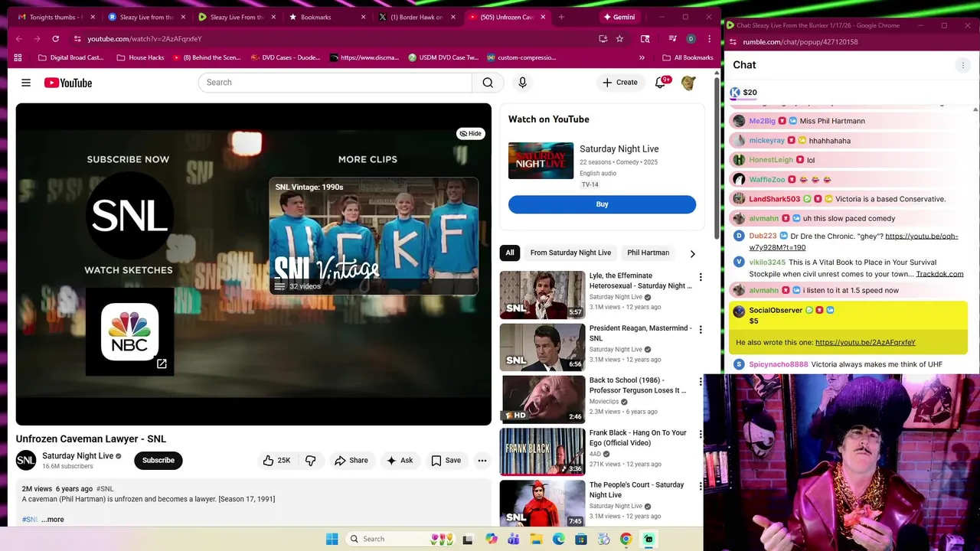Viewport: 980px width, 551px height.
Task: Open the Gemini button in Chrome
Action: pyautogui.click(x=619, y=17)
